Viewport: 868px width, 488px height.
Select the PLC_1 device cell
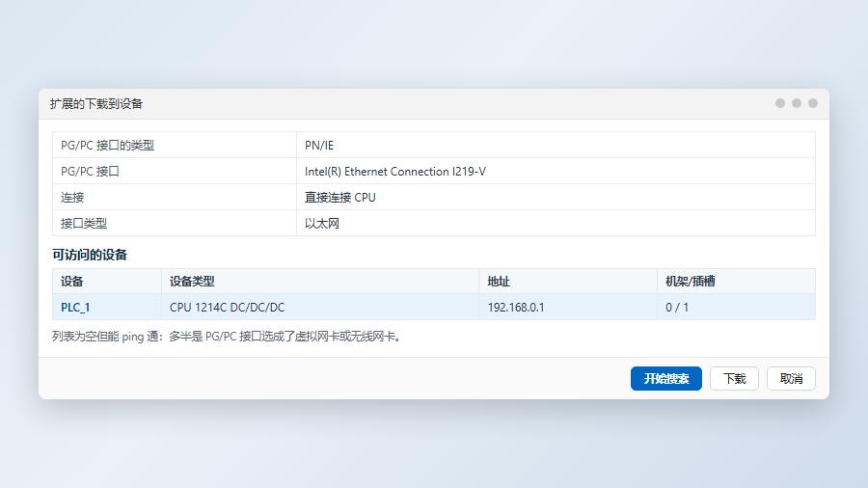point(107,307)
